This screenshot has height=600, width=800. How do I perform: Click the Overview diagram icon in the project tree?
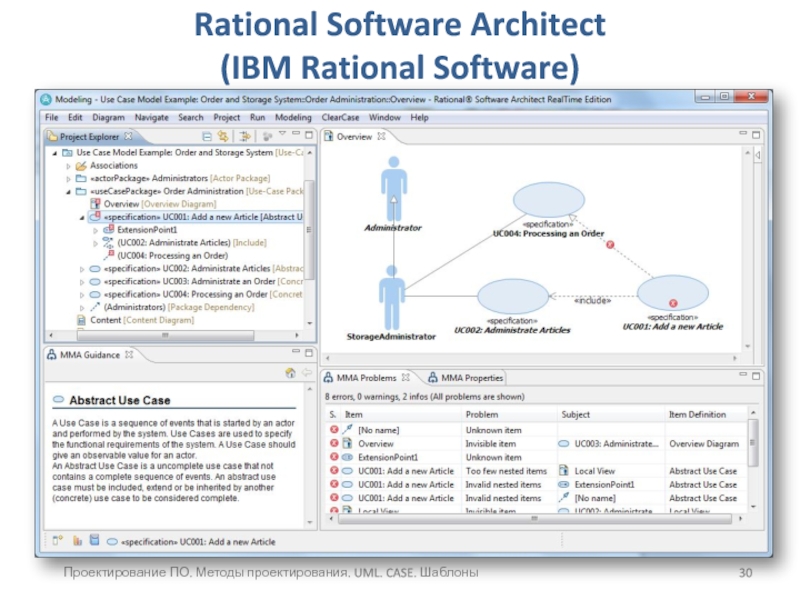point(95,204)
